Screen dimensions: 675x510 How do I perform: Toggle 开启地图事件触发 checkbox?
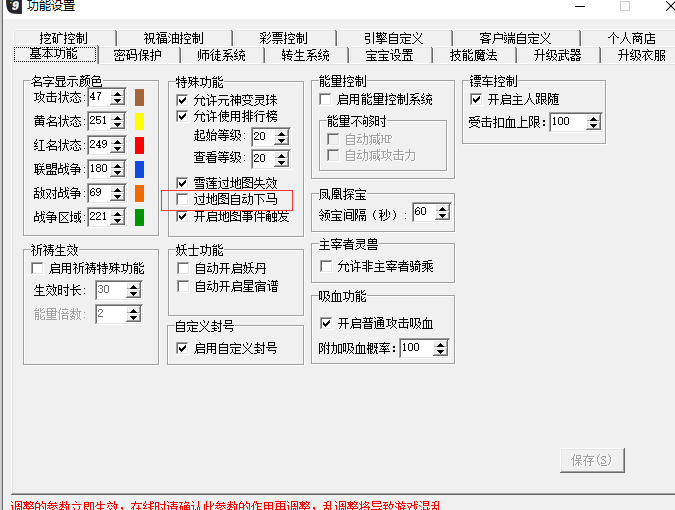(x=182, y=216)
